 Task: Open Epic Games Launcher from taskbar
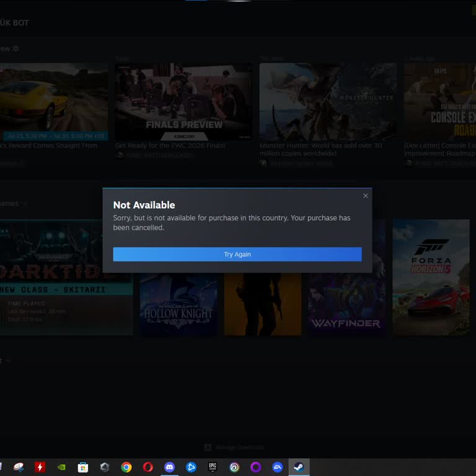pyautogui.click(x=213, y=467)
